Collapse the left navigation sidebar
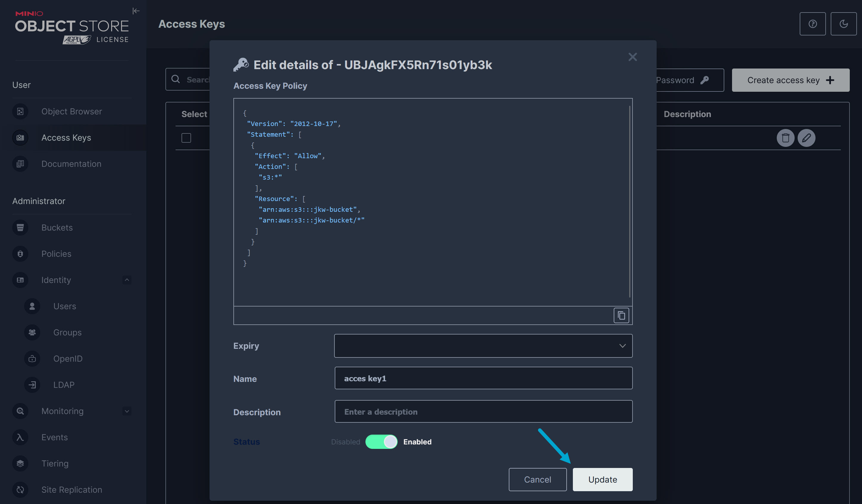The width and height of the screenshot is (862, 504). 136,11
